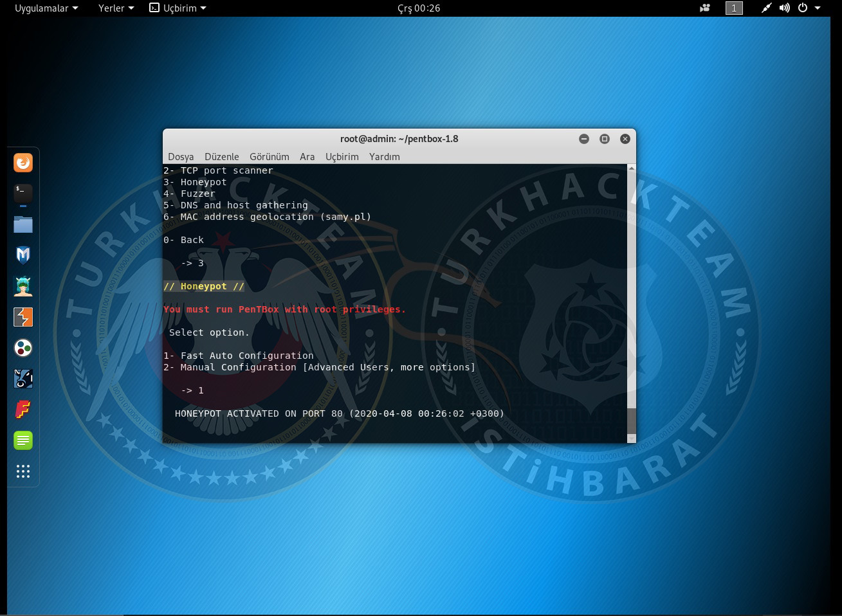The height and width of the screenshot is (616, 842).
Task: Click the highlighted '// Honeypot //' heading
Action: [204, 286]
